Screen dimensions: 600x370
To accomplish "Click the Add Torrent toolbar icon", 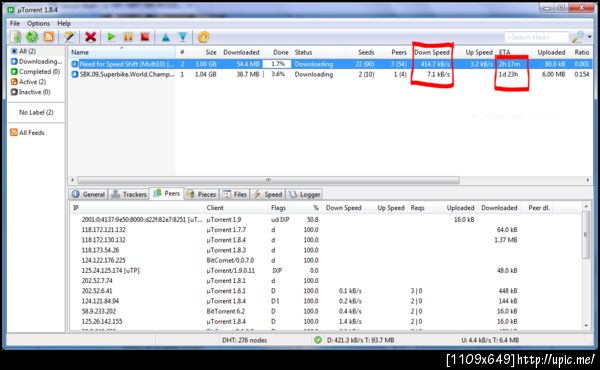I will 16,37.
